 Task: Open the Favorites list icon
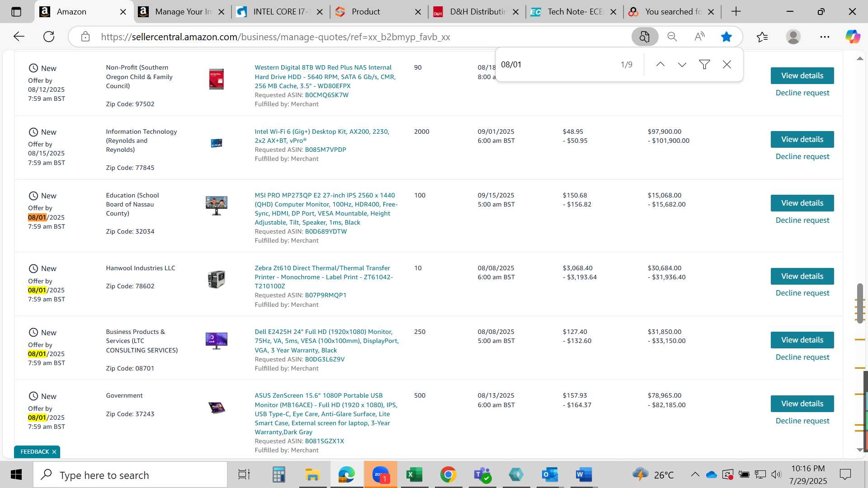762,37
